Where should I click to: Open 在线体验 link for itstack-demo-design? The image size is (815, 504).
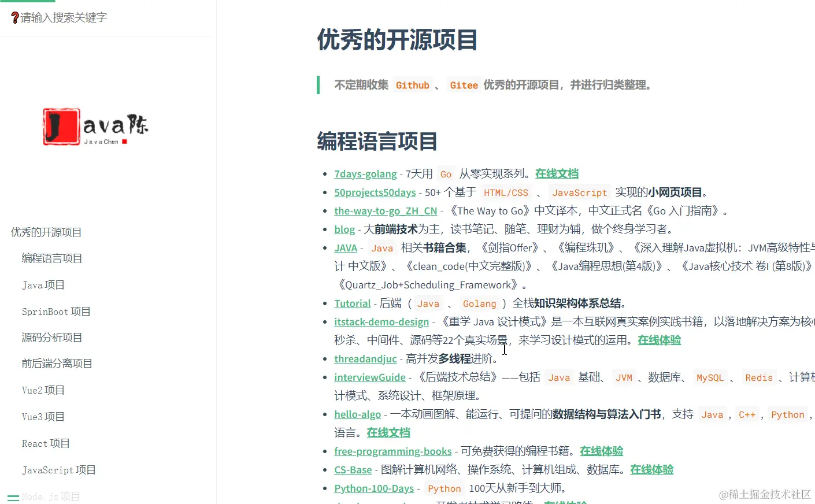coord(660,340)
